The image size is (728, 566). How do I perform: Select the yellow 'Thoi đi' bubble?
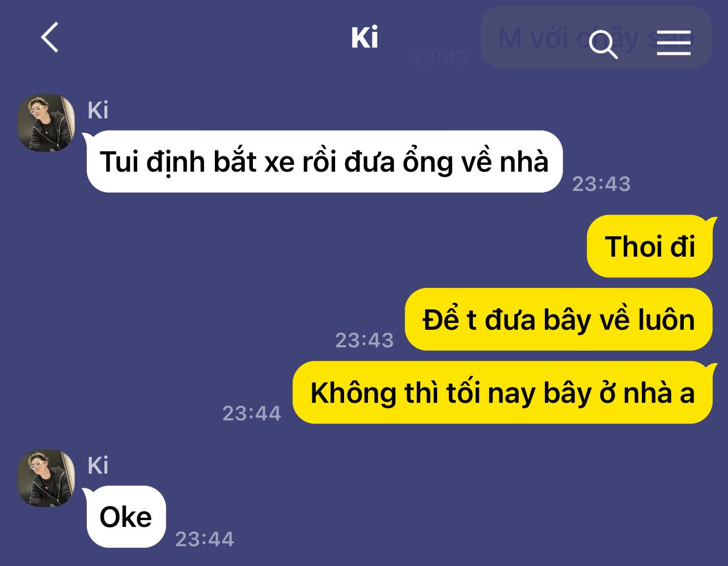tap(651, 246)
